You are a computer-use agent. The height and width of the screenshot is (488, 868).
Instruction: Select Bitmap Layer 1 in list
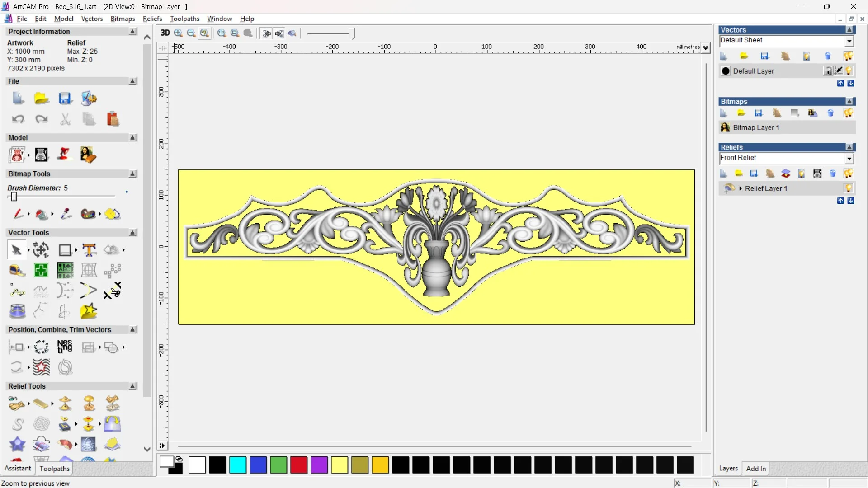(x=756, y=127)
